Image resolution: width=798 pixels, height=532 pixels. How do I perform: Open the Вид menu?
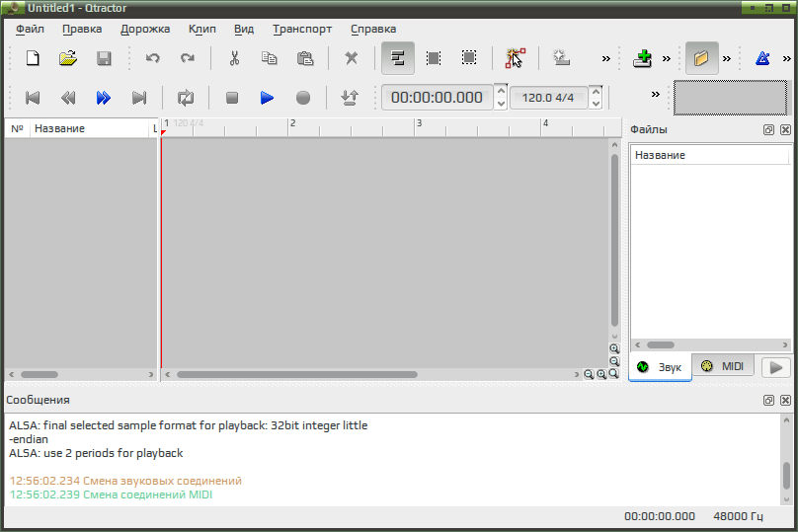[x=244, y=29]
